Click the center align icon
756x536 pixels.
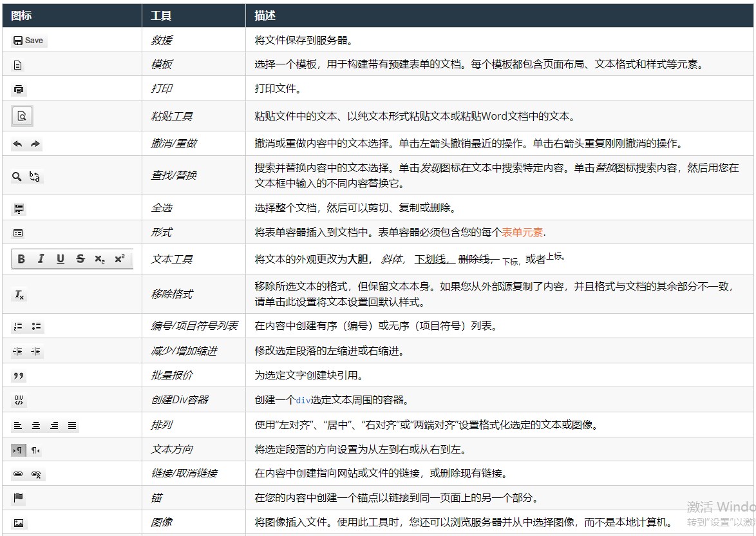click(x=36, y=425)
